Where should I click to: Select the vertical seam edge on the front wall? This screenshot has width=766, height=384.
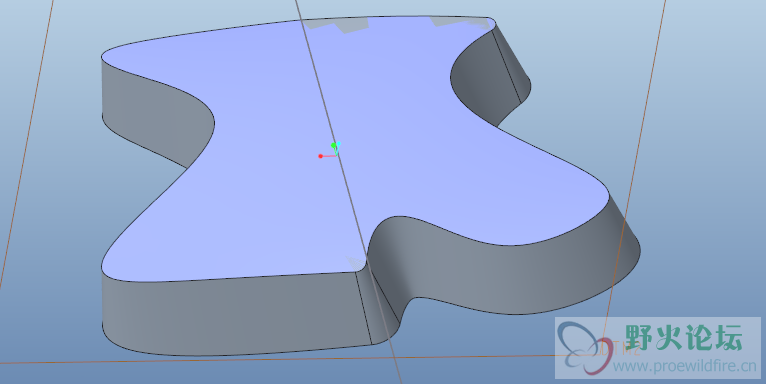364,308
